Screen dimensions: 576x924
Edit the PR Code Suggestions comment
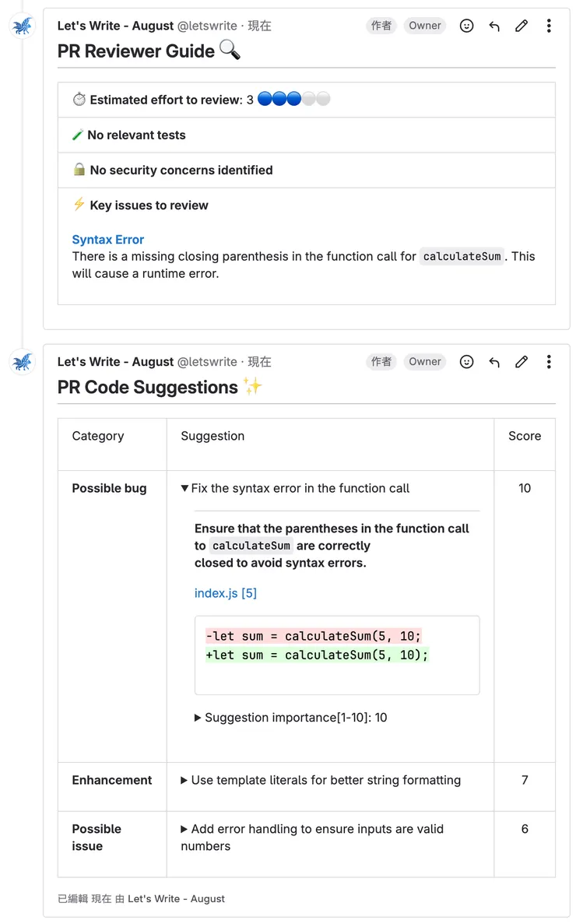[x=521, y=361]
